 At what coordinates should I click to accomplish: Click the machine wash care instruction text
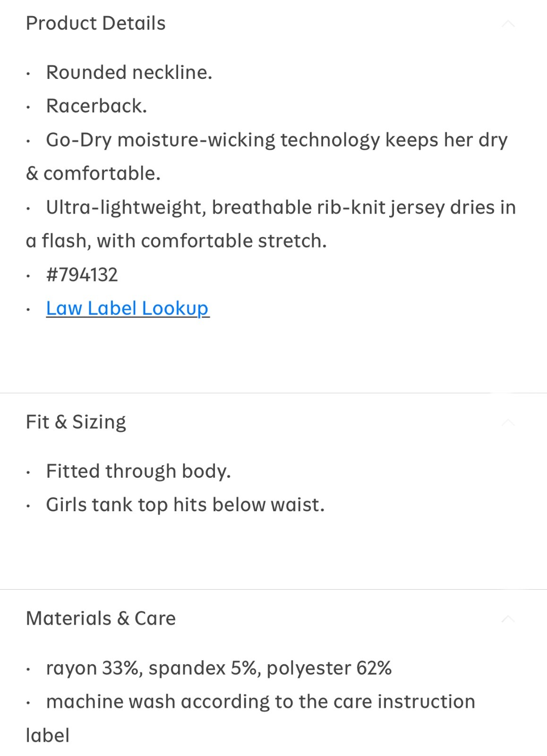point(260,702)
